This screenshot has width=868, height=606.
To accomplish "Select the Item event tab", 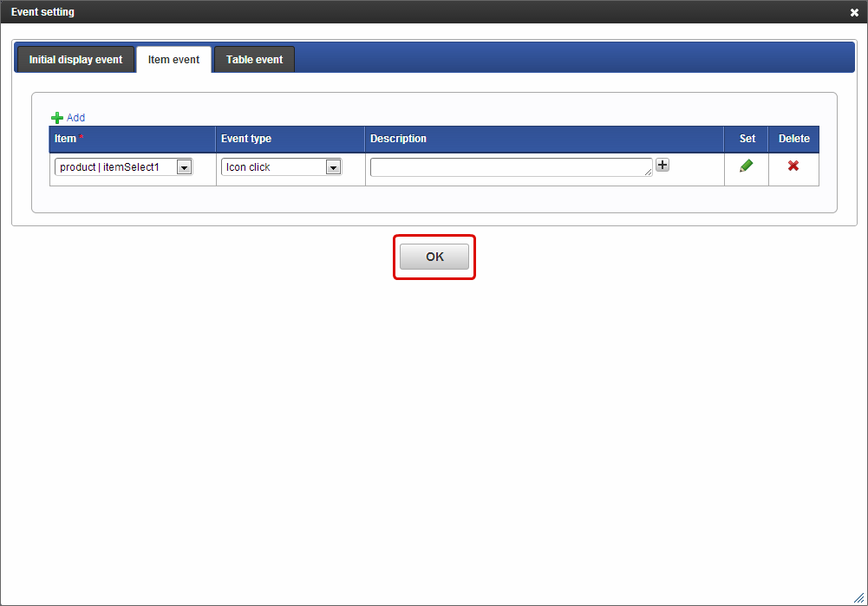I will pyautogui.click(x=173, y=60).
